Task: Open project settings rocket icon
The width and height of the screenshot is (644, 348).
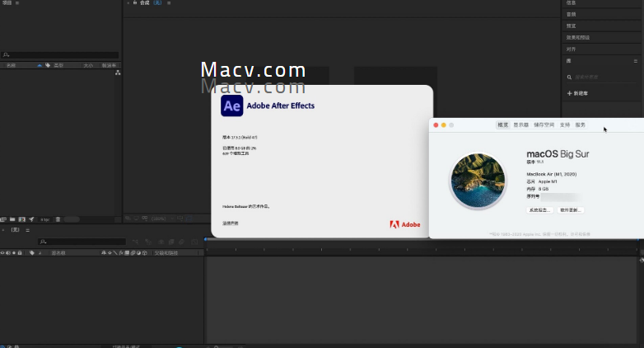Action: coord(31,219)
